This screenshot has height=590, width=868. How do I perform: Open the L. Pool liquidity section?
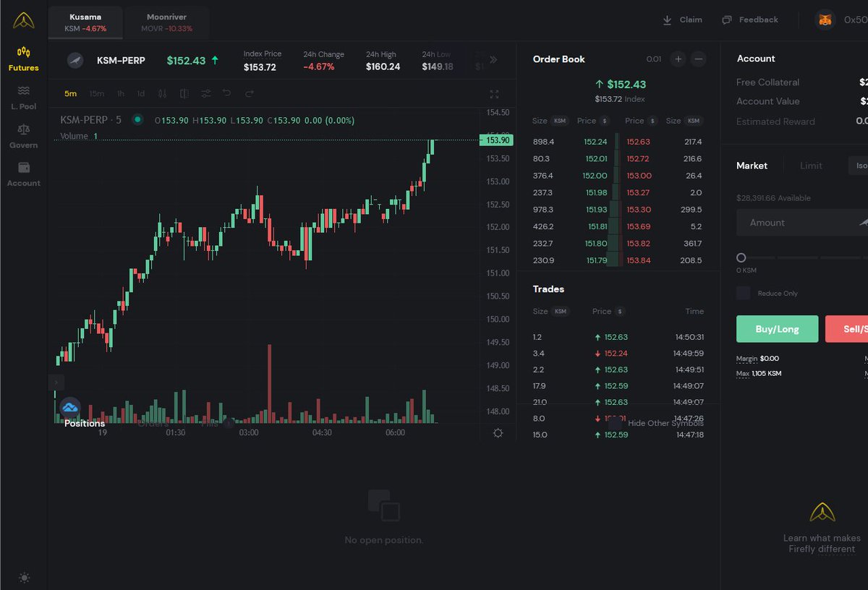tap(24, 97)
